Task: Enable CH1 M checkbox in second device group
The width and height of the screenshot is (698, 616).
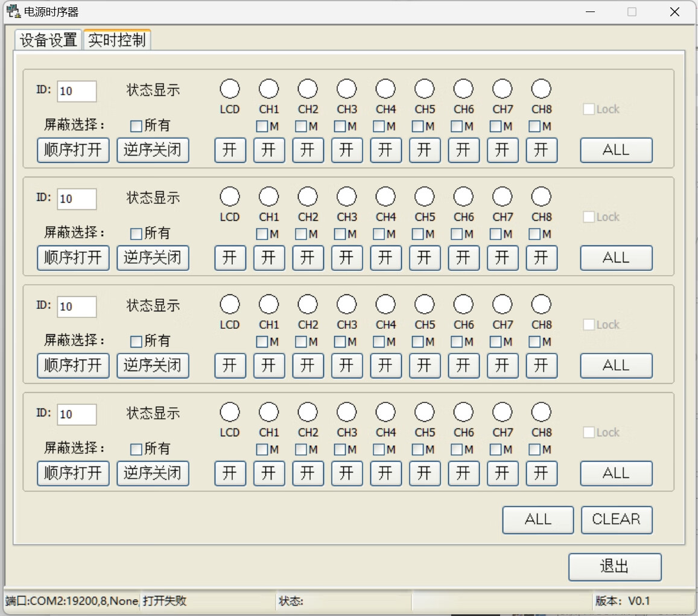Action: click(x=262, y=234)
